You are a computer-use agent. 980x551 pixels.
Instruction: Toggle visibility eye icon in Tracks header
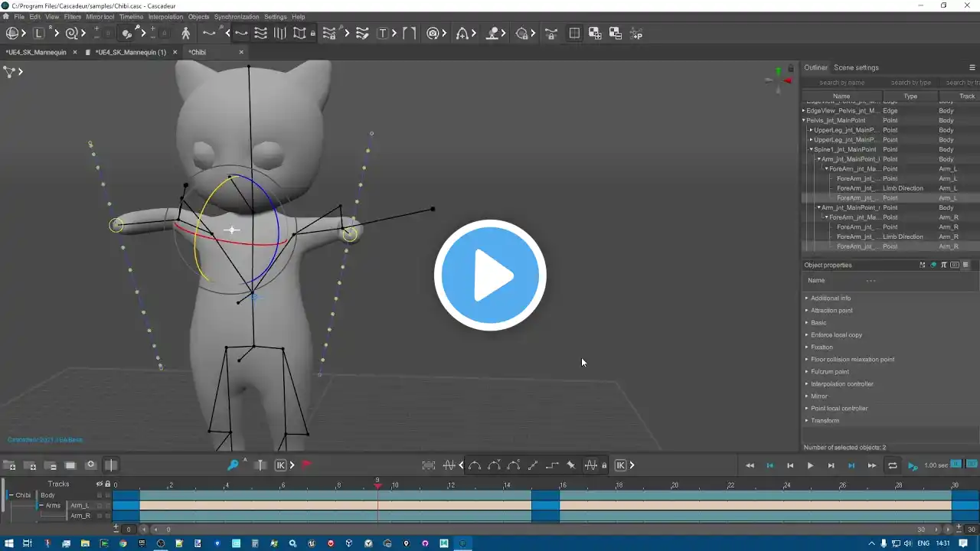(99, 484)
